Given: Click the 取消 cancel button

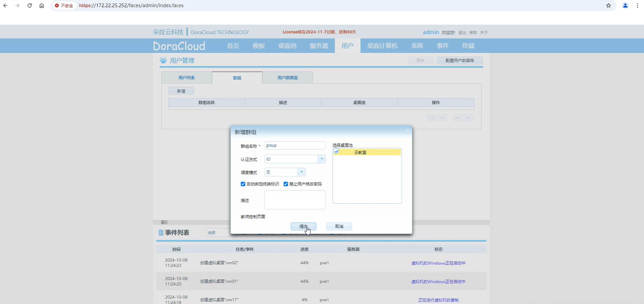Looking at the screenshot, I should click(339, 226).
